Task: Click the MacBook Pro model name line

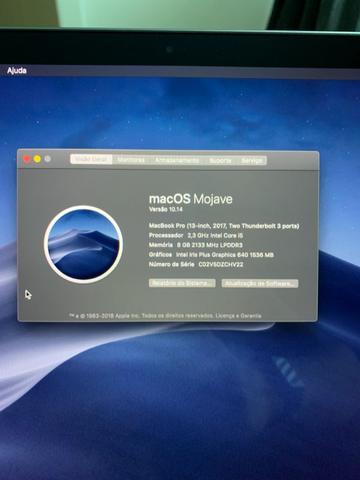Action: (x=224, y=226)
